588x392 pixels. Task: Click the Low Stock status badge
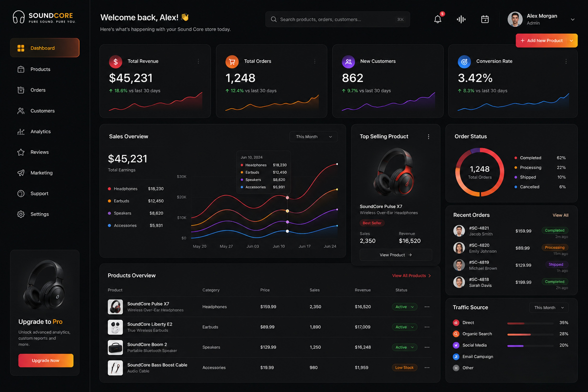tap(404, 367)
